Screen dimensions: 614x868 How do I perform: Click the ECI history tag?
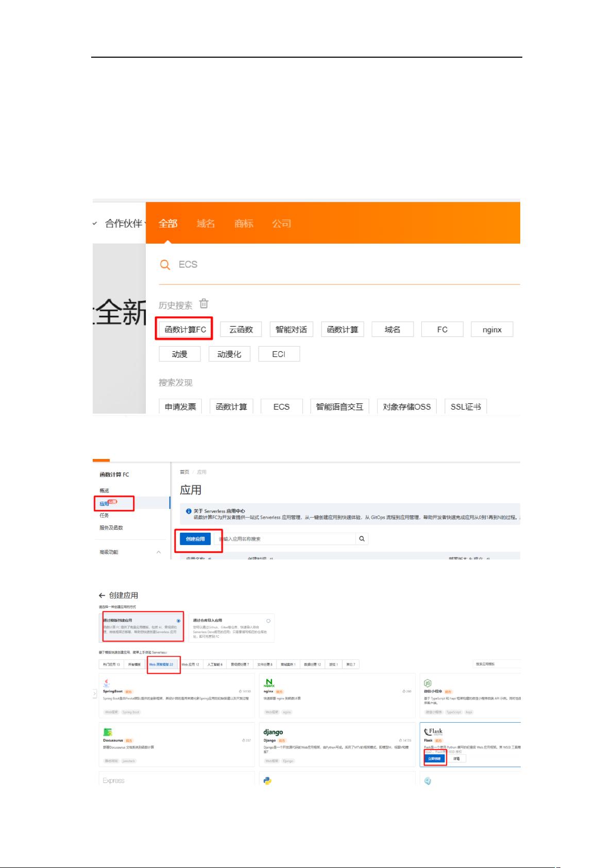pos(279,354)
